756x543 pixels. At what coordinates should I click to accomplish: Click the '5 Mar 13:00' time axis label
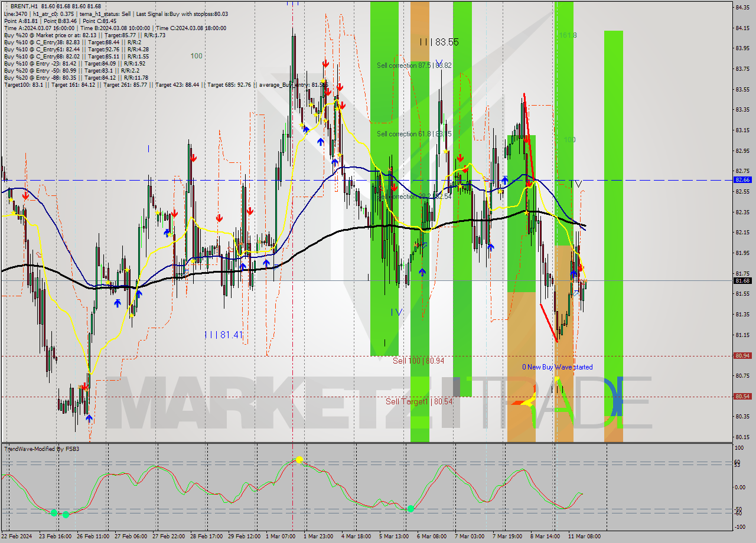click(394, 537)
